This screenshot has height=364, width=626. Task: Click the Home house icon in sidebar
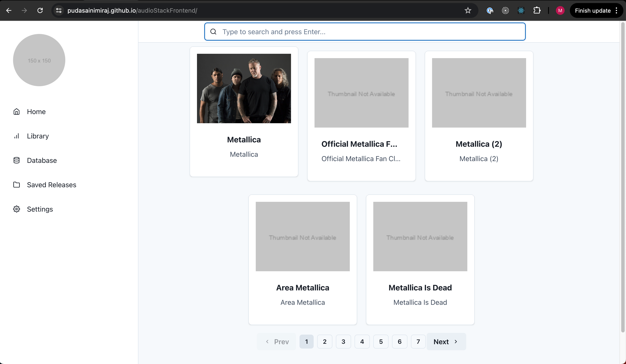(x=16, y=111)
